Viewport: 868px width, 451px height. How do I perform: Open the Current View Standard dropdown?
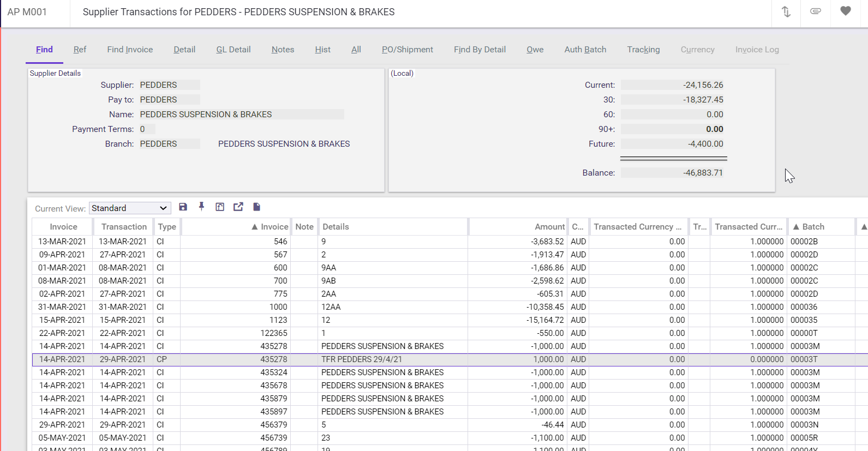pyautogui.click(x=130, y=208)
